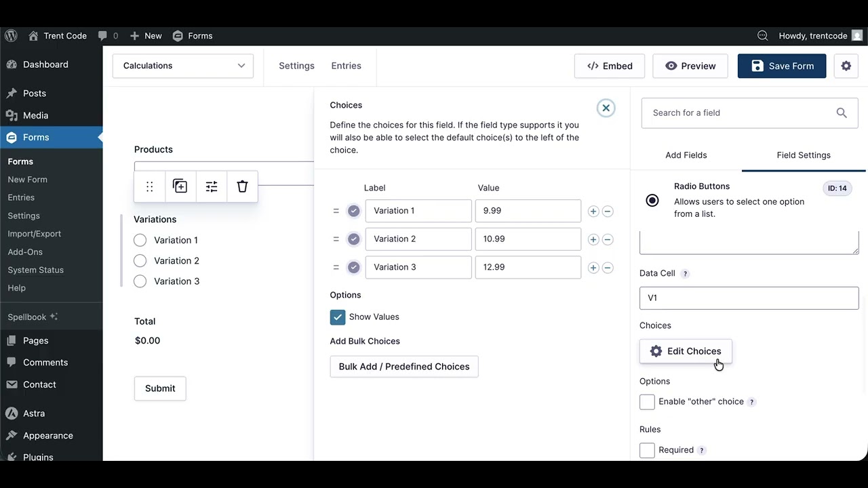Open field settings sliders icon
Screen dimensions: 868x488
tap(212, 186)
